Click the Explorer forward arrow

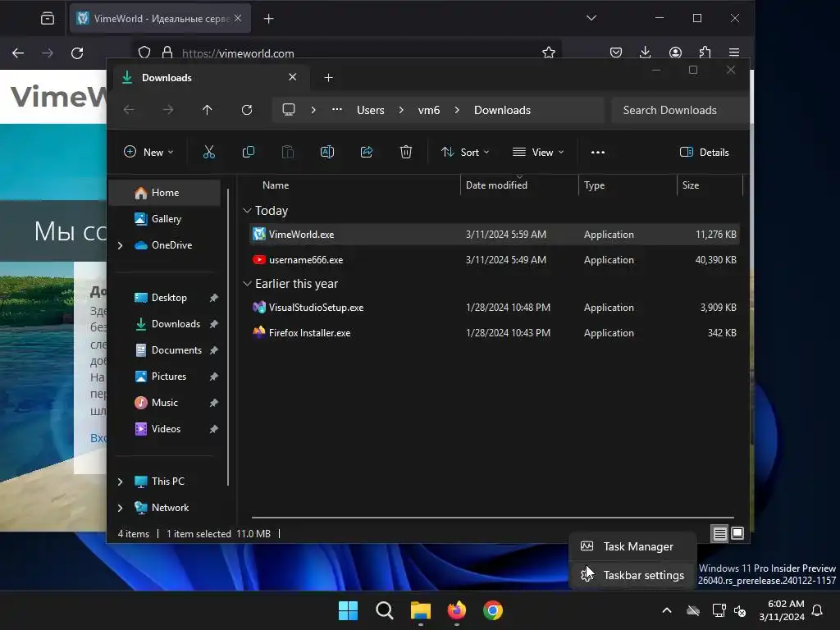coord(168,110)
